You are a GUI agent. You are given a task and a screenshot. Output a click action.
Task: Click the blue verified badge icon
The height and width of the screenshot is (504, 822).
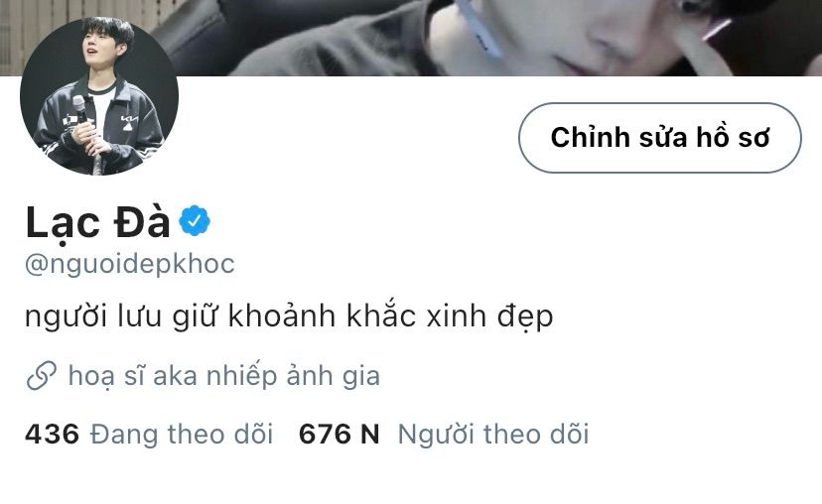coord(195,220)
